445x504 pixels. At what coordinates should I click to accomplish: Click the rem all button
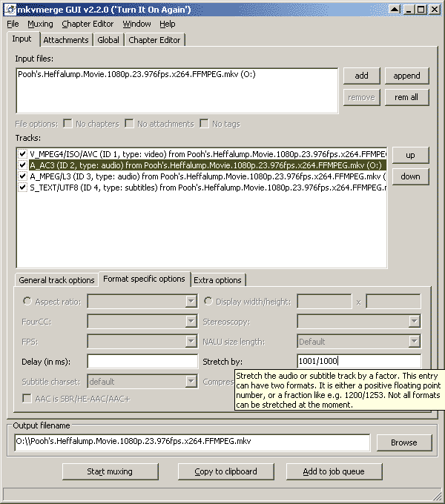406,97
